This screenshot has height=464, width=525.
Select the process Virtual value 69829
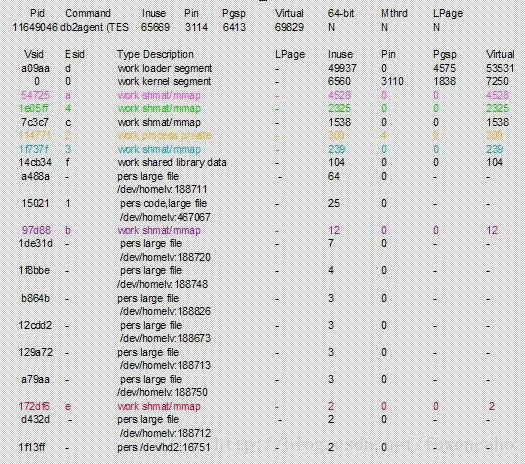coord(289,27)
